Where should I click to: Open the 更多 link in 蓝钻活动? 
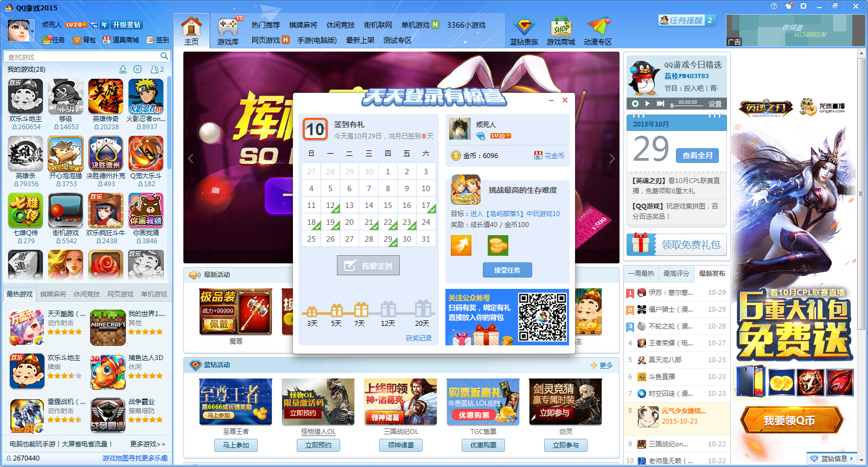pos(602,365)
